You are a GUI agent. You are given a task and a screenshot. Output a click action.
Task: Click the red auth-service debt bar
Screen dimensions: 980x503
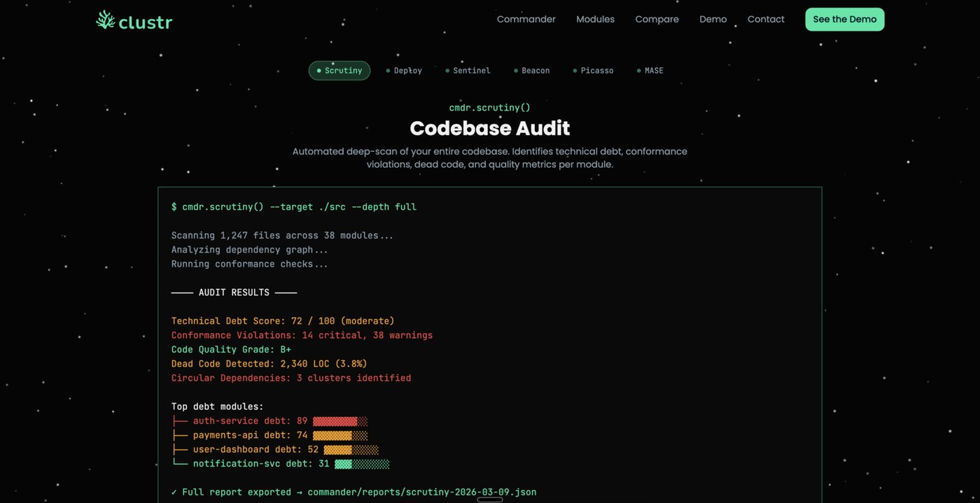(340, 421)
